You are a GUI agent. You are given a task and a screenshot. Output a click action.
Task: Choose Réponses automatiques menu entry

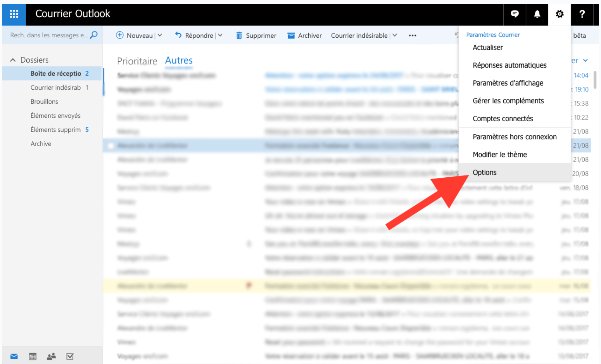tap(509, 65)
